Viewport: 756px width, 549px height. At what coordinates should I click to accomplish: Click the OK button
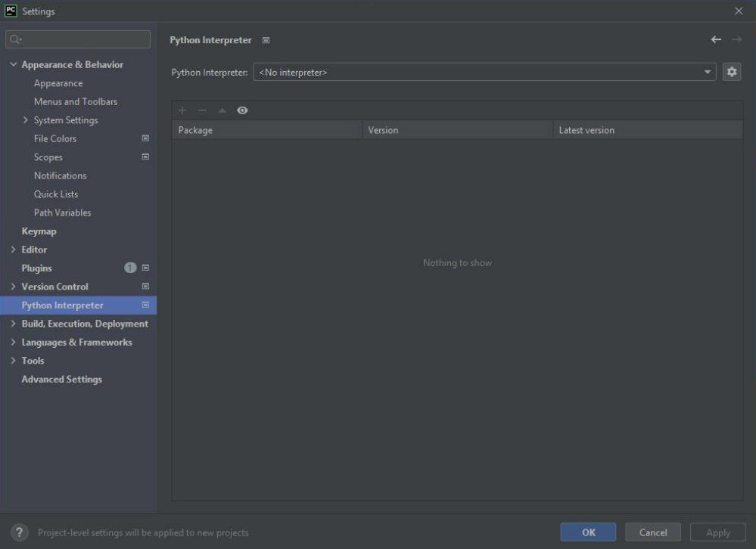coord(589,532)
